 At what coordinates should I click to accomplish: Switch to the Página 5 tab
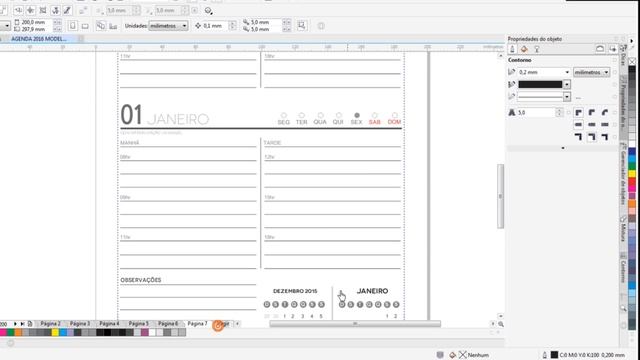(x=138, y=324)
